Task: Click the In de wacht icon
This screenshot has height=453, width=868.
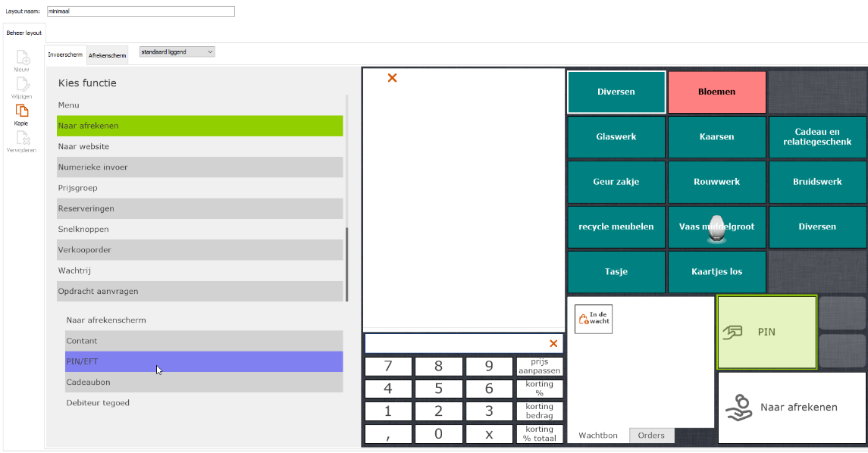Action: [593, 320]
